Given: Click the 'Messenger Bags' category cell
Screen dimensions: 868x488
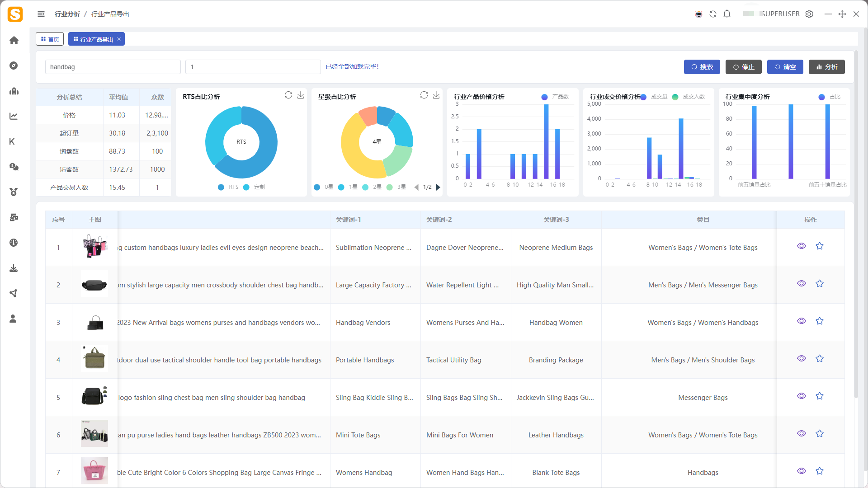Looking at the screenshot, I should click(703, 398).
